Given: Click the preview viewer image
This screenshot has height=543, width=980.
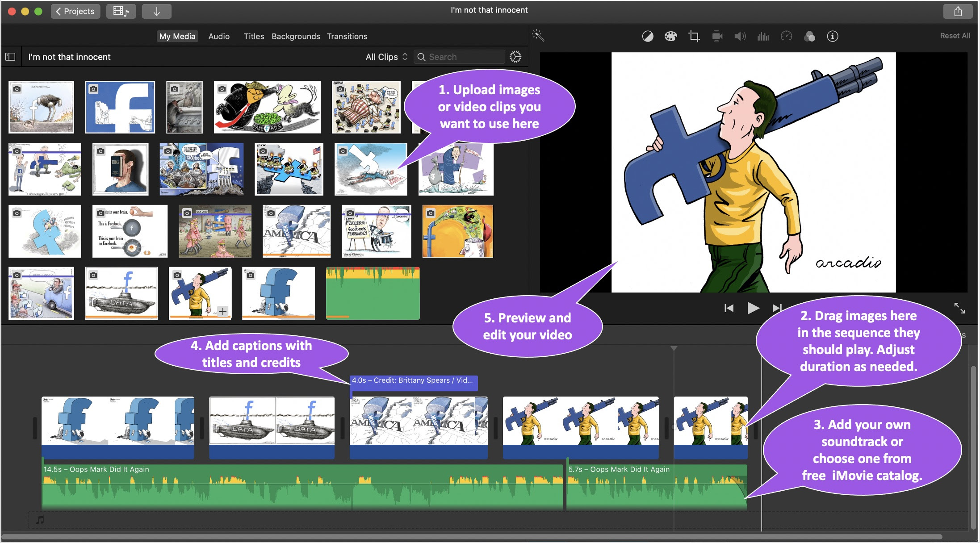Looking at the screenshot, I should pyautogui.click(x=754, y=172).
